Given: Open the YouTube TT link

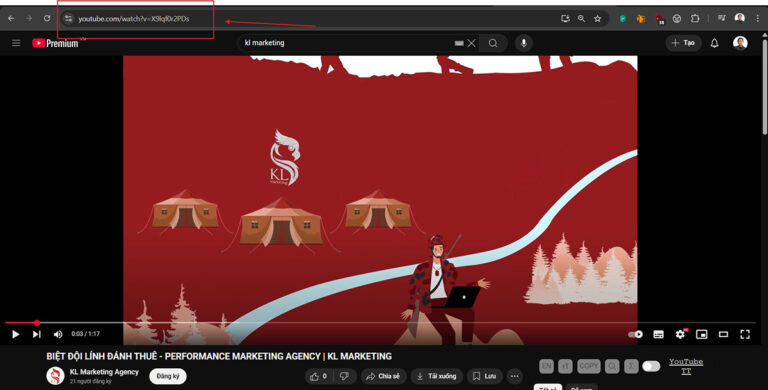Looking at the screenshot, I should (x=686, y=366).
